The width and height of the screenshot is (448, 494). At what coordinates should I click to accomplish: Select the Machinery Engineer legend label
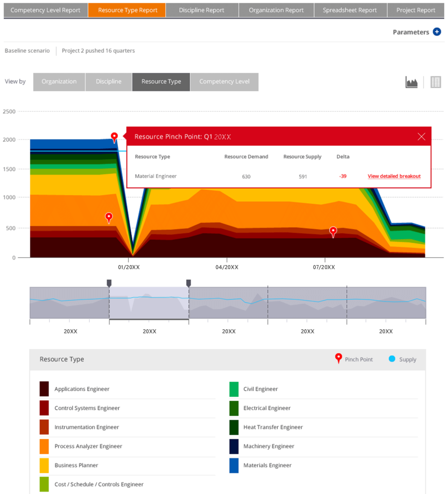(x=269, y=446)
